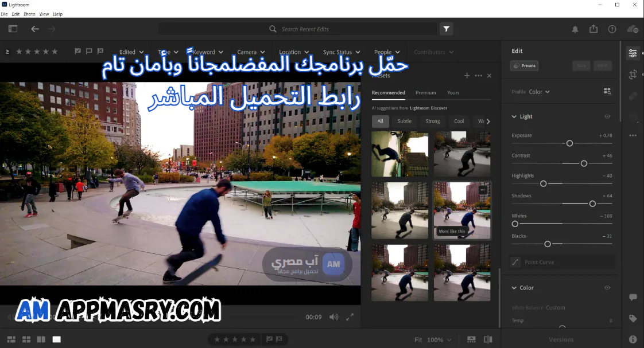Show photo info icon
This screenshot has width=644, height=348.
coord(633,339)
